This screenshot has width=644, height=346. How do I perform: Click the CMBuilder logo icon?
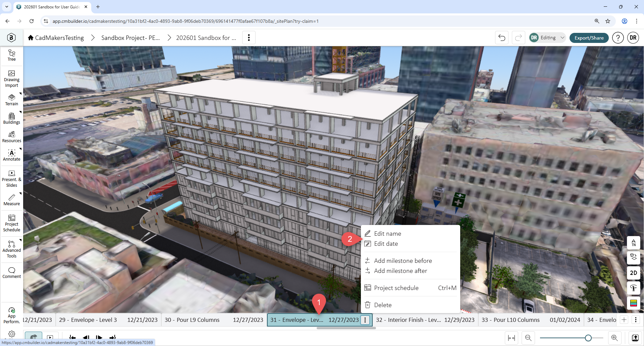pos(11,38)
